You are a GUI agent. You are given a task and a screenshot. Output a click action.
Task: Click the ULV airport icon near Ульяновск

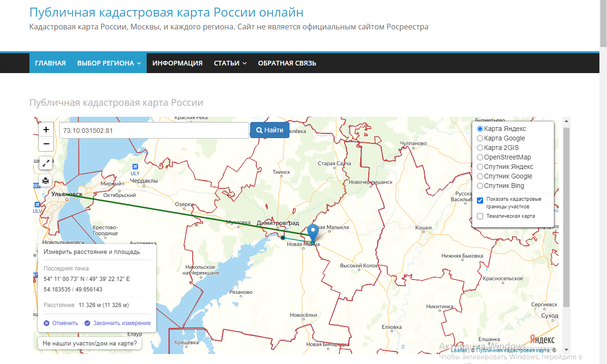click(37, 205)
